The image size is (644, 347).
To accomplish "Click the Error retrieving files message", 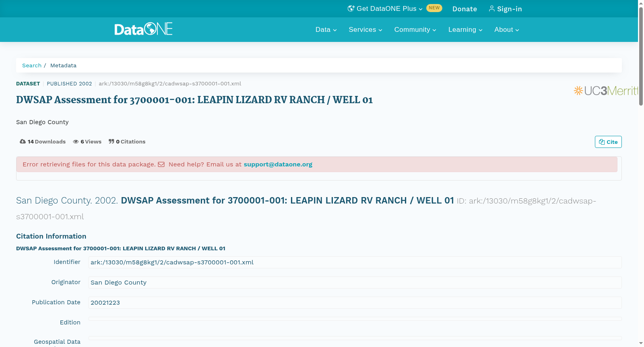I will [89, 164].
